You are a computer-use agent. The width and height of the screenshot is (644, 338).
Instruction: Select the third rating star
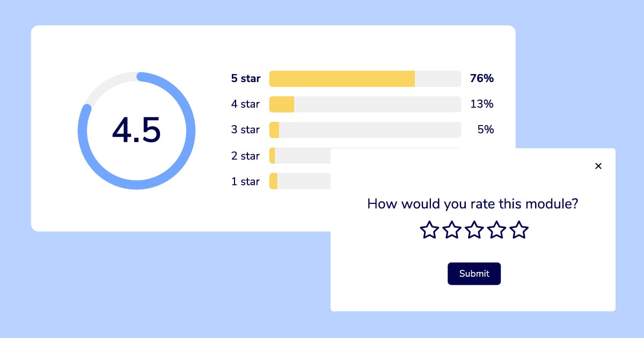click(x=474, y=230)
